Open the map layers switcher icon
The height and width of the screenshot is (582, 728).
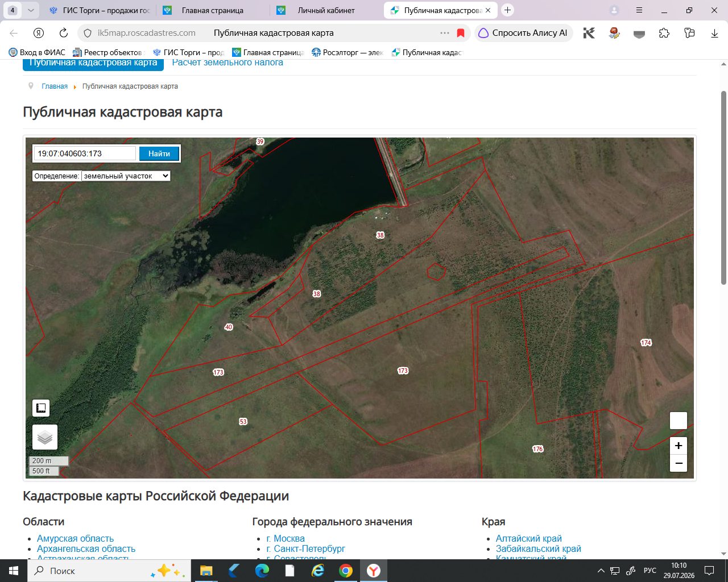coord(45,437)
